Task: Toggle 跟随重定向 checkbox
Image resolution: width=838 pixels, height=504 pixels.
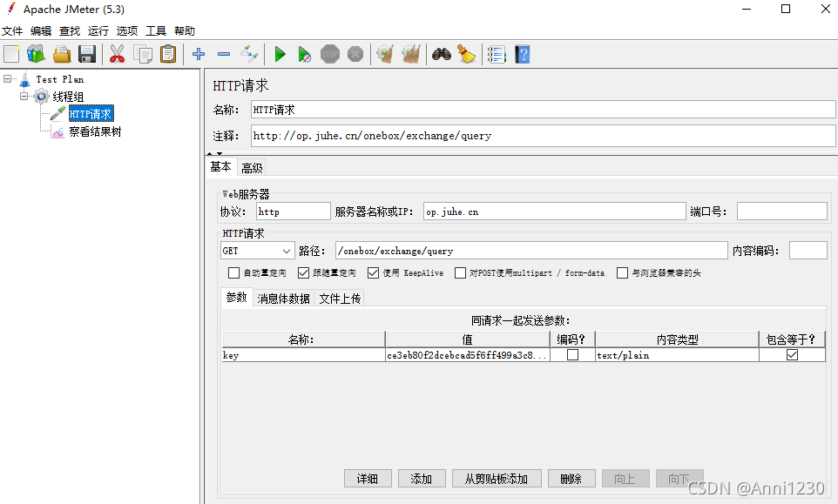Action: [x=303, y=272]
